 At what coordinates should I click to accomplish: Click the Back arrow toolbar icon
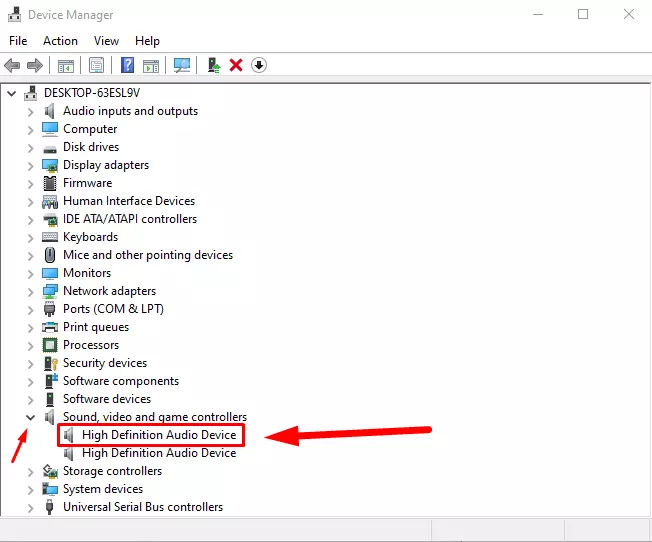tap(12, 65)
